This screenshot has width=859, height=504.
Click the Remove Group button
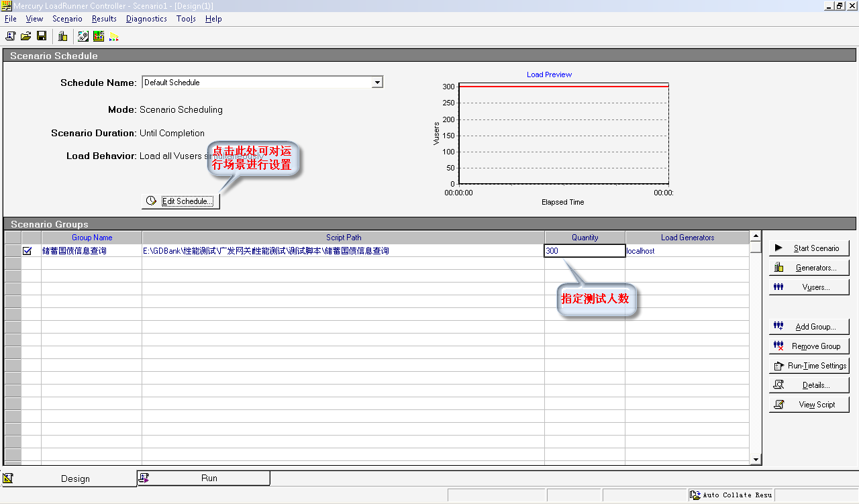pyautogui.click(x=809, y=346)
